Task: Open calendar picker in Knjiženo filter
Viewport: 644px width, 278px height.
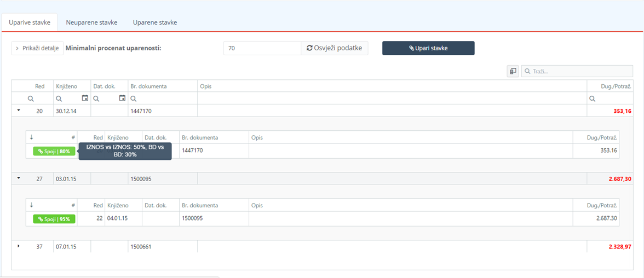Action: (x=85, y=99)
